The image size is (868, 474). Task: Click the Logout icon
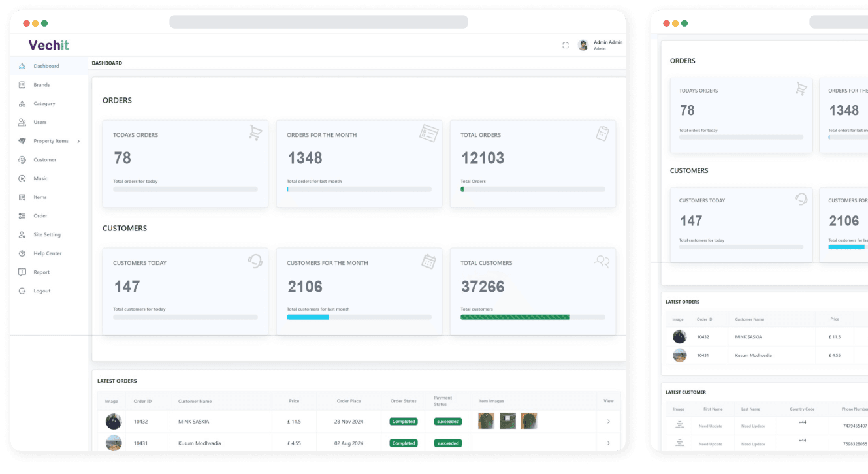tap(22, 291)
